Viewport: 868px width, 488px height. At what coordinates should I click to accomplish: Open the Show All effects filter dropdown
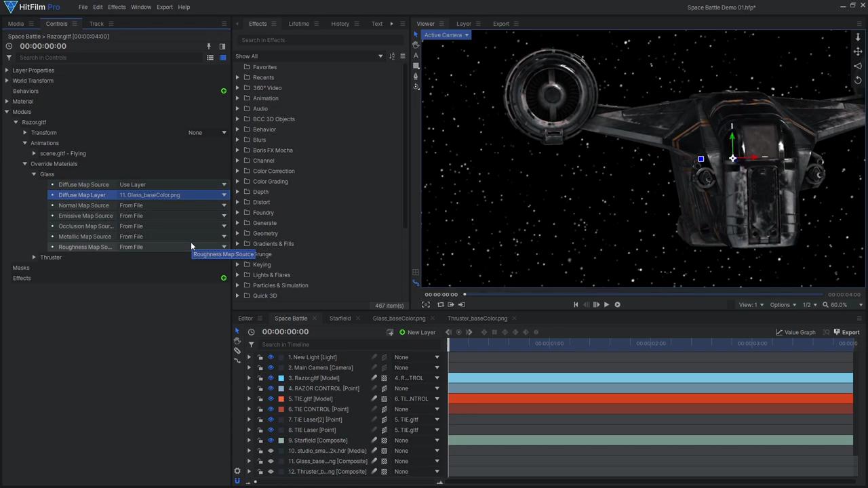(x=309, y=56)
